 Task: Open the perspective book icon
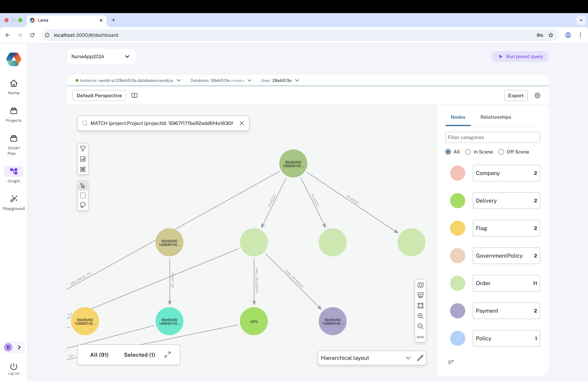point(134,96)
